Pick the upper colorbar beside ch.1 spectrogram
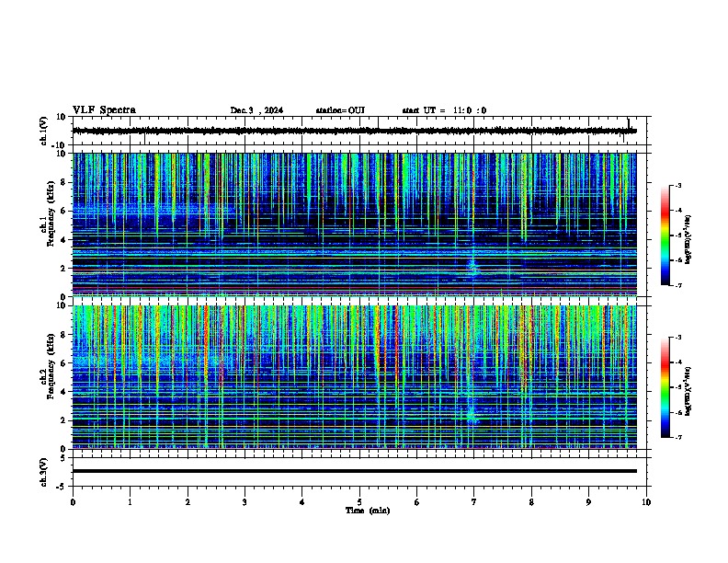This screenshot has width=728, height=563. pyautogui.click(x=665, y=236)
